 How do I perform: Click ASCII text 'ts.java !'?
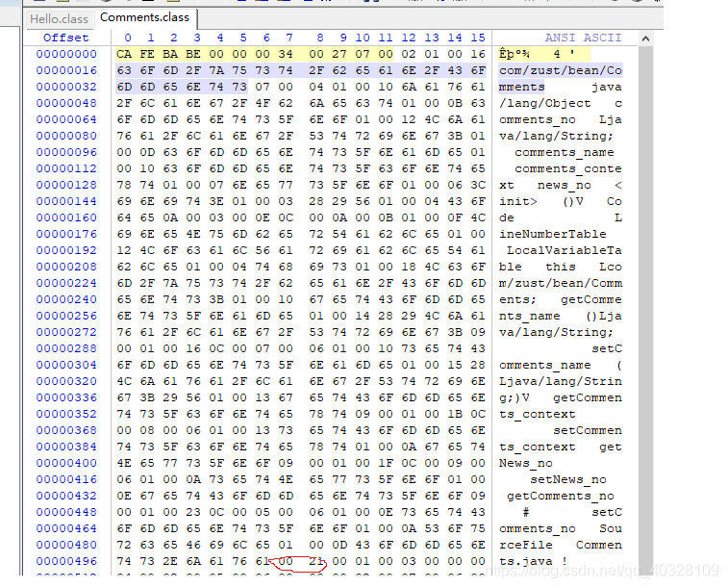[534, 561]
